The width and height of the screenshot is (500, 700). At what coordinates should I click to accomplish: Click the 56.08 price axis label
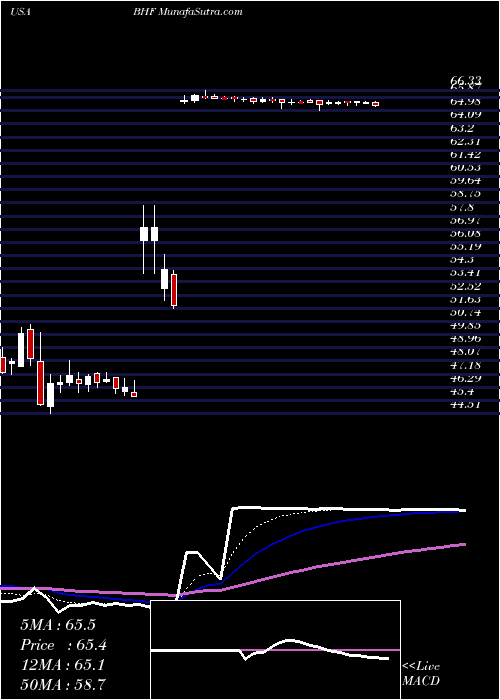(x=466, y=233)
